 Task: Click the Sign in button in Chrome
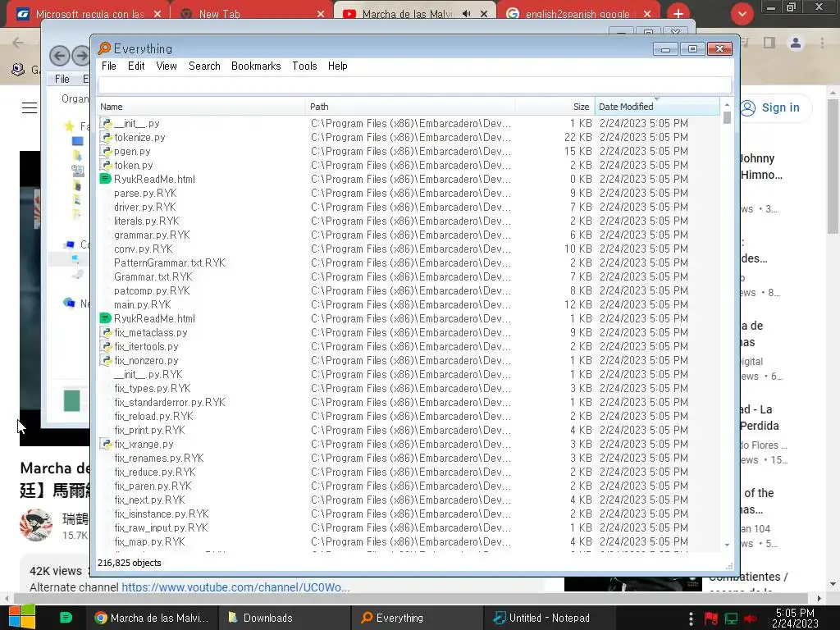[775, 107]
